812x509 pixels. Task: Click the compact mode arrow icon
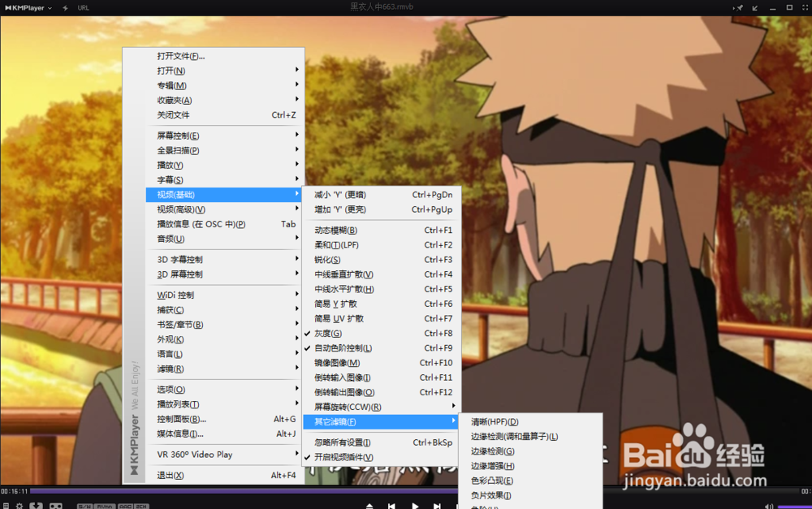tap(755, 8)
